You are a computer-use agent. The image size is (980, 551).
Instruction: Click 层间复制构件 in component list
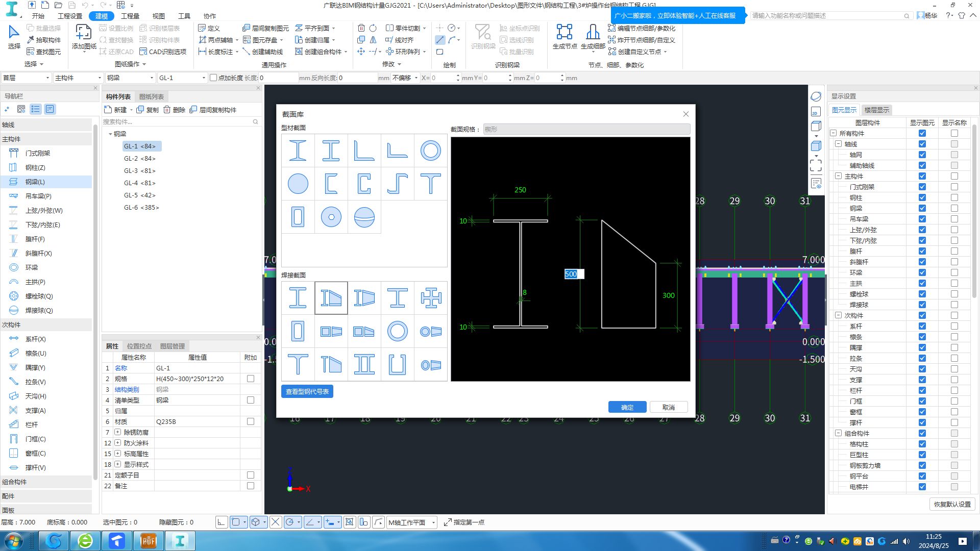(213, 110)
